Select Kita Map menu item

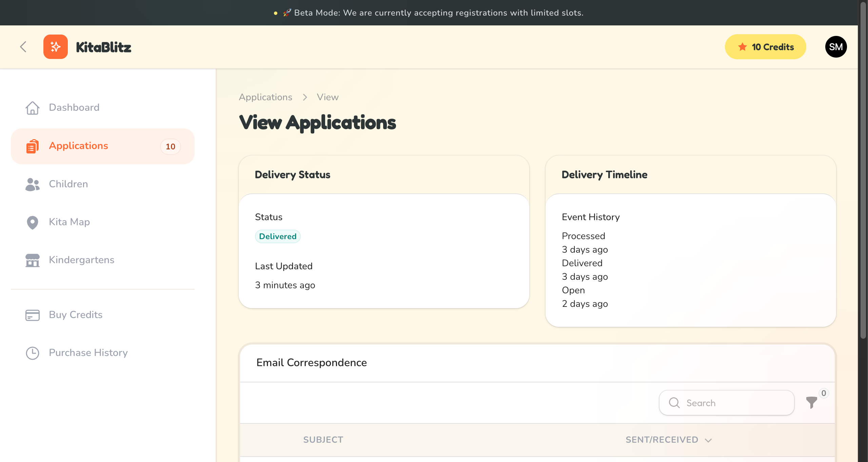click(70, 222)
